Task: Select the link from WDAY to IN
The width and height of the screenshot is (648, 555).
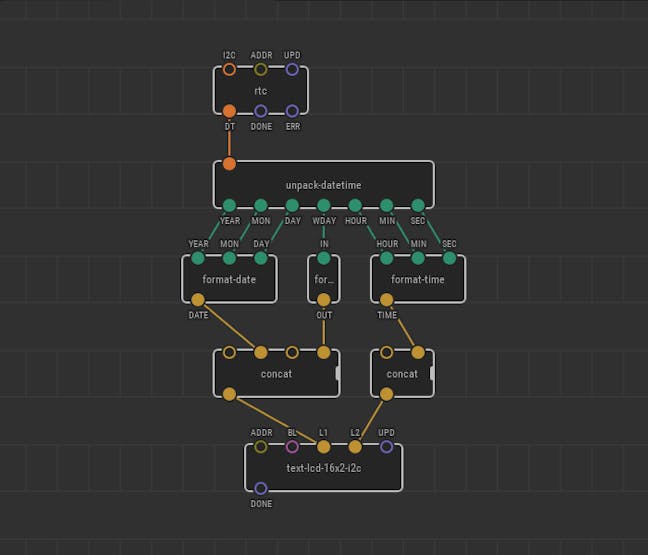Action: [x=324, y=232]
